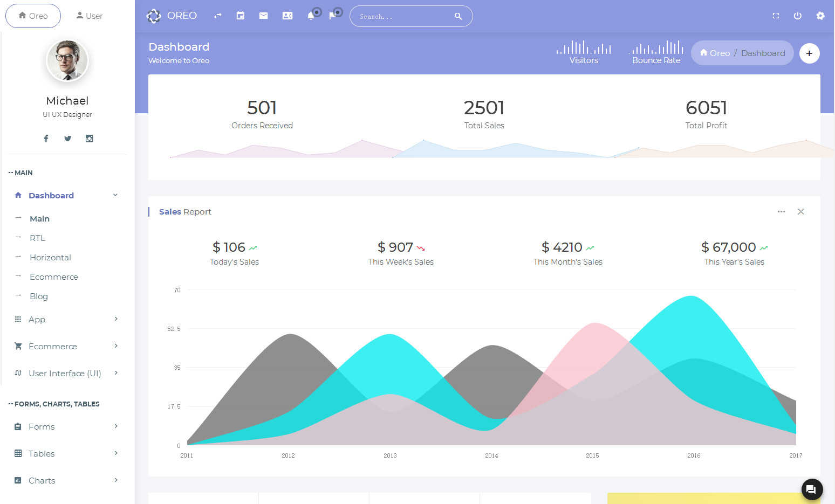Screen dimensions: 835x504
Task: Collapse the Dashboard menu chevron
Action: coord(115,195)
